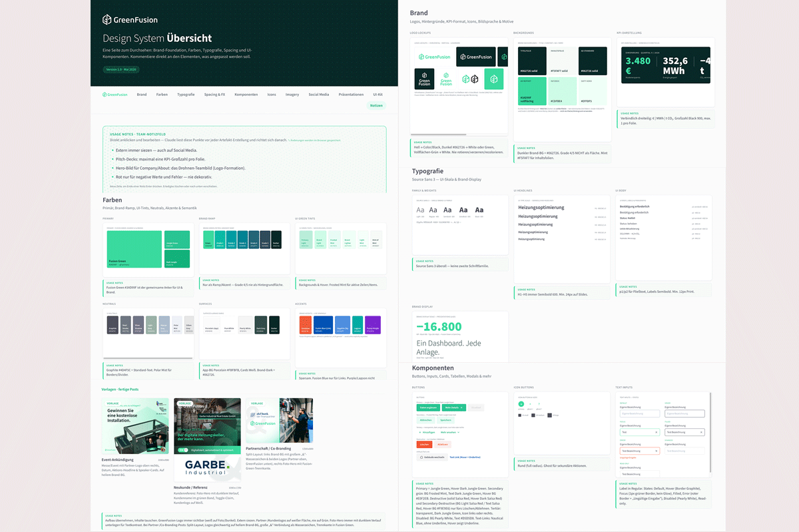Click the ghost plus icon button
Viewport: 799px width, 532px height.
point(530,404)
